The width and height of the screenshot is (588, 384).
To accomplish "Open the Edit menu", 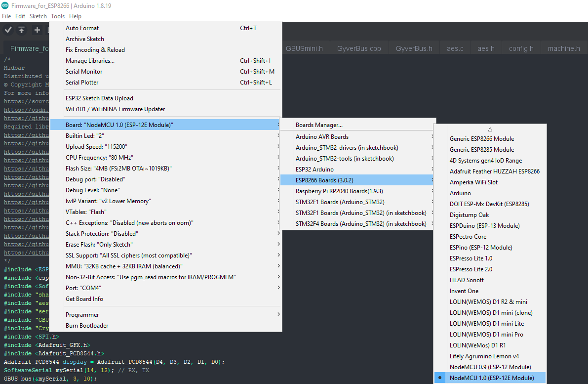I will tap(20, 16).
